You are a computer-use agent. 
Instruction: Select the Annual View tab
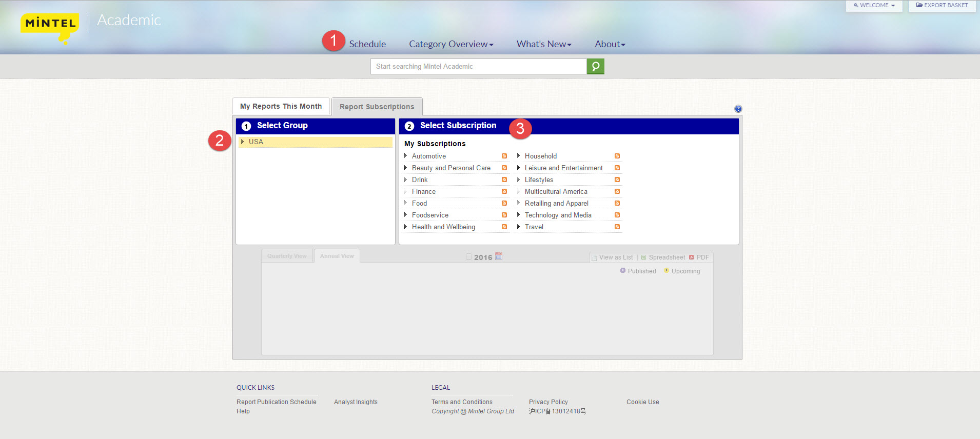[337, 256]
